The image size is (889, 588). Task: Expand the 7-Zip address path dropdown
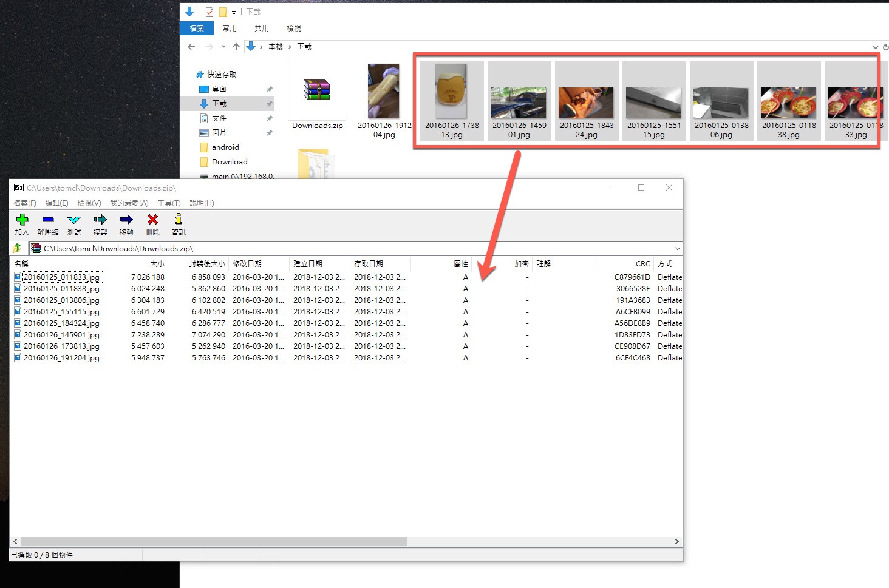677,248
